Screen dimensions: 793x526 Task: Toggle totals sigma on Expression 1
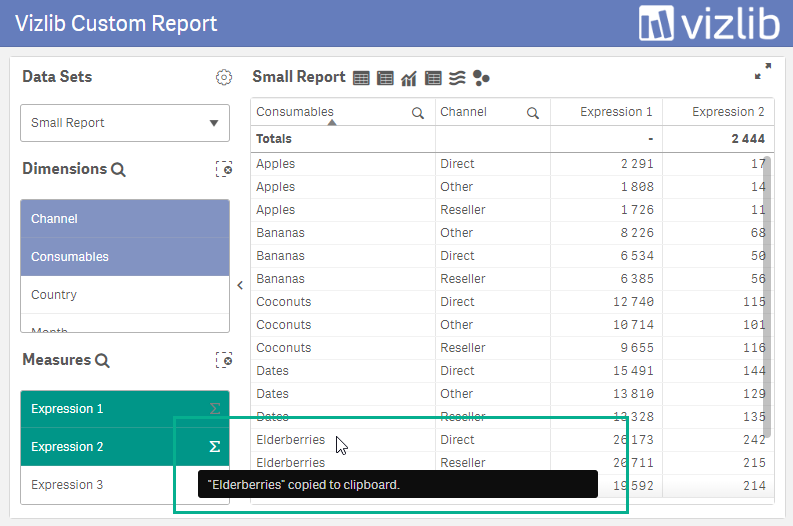(x=214, y=409)
